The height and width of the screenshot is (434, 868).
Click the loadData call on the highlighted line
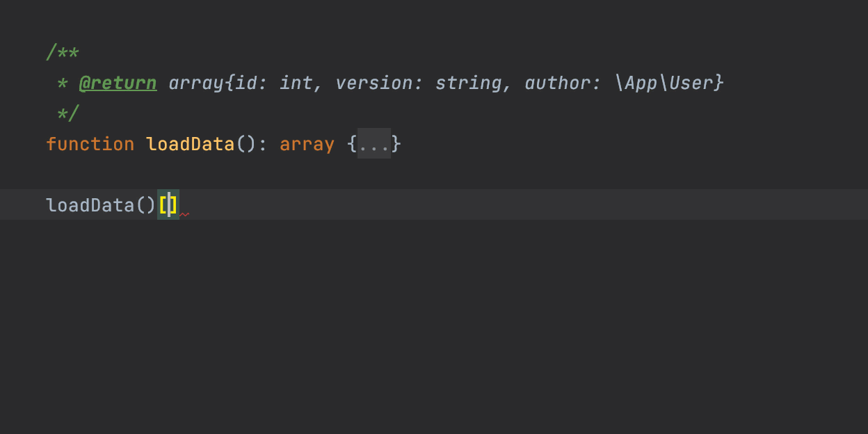point(90,205)
